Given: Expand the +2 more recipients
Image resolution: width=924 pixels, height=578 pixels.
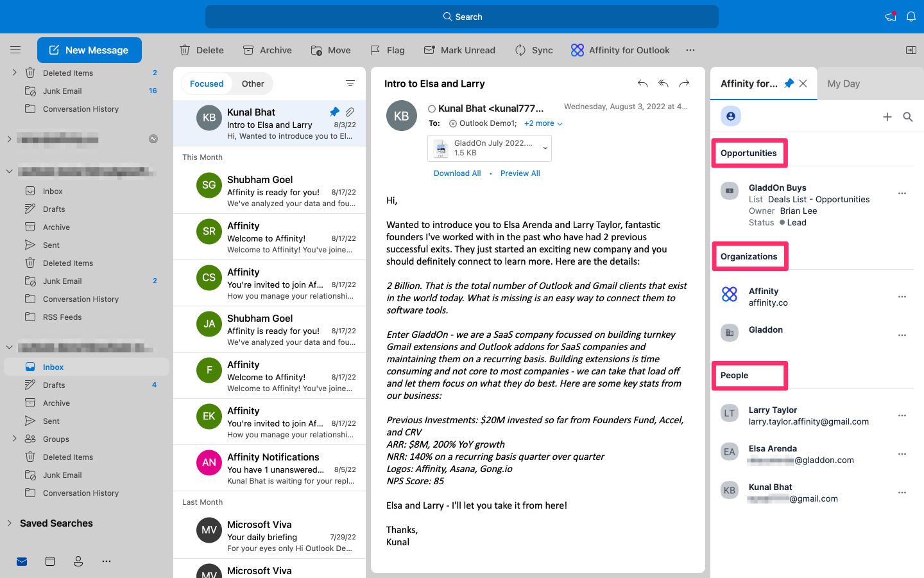Looking at the screenshot, I should coord(543,123).
